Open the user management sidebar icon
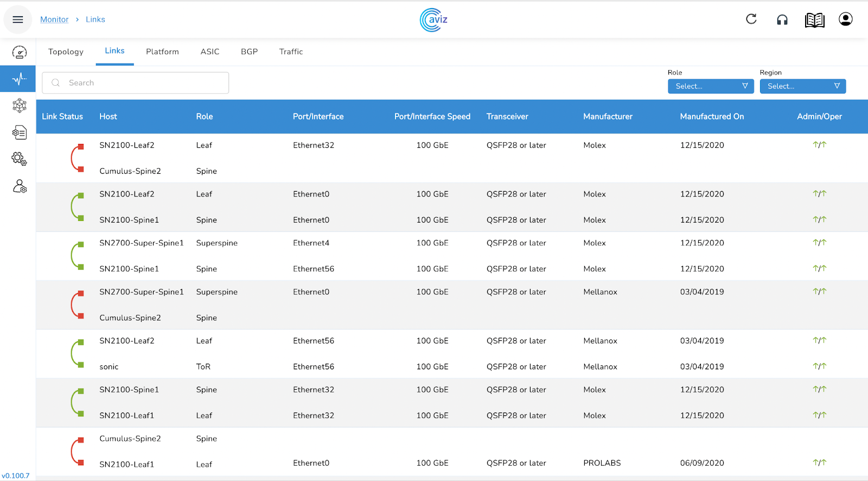The width and height of the screenshot is (868, 481). point(20,187)
